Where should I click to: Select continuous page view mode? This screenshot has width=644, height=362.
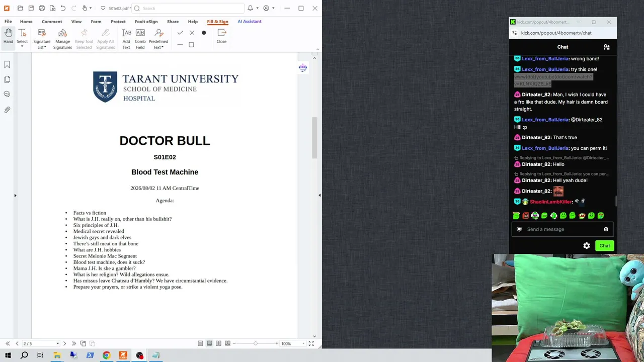209,343
